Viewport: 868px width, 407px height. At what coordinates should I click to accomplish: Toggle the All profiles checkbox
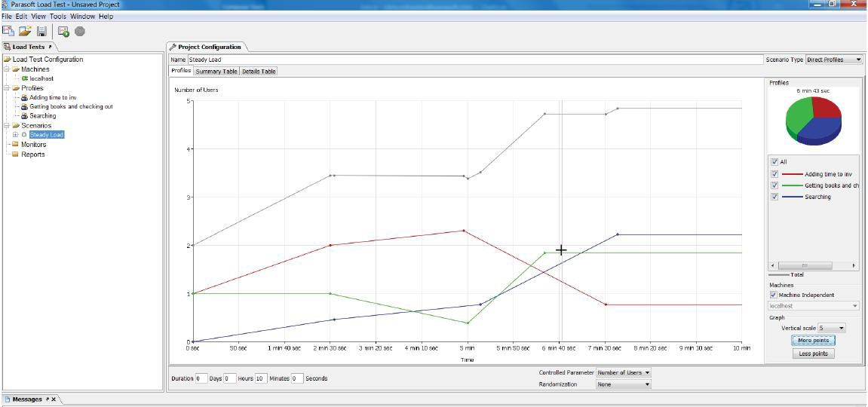(x=774, y=162)
